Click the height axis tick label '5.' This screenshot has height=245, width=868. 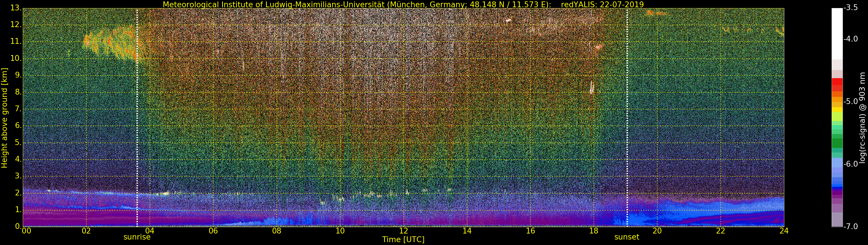coord(18,142)
